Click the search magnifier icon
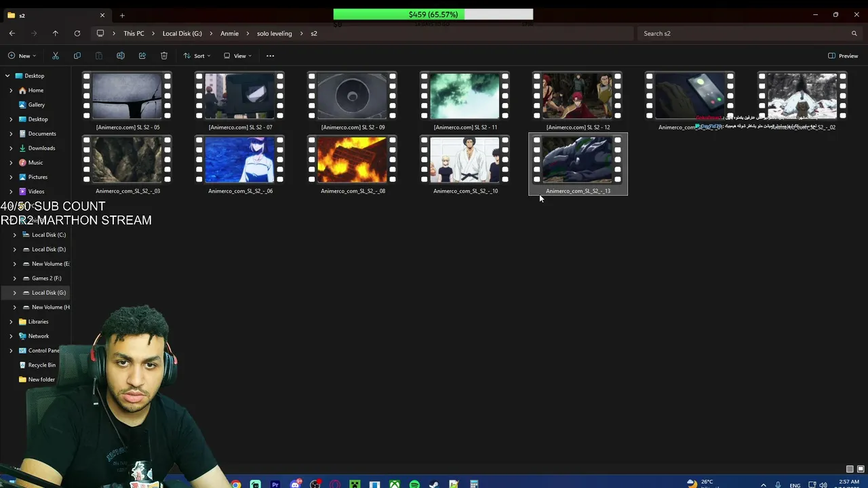The image size is (868, 488). point(854,33)
